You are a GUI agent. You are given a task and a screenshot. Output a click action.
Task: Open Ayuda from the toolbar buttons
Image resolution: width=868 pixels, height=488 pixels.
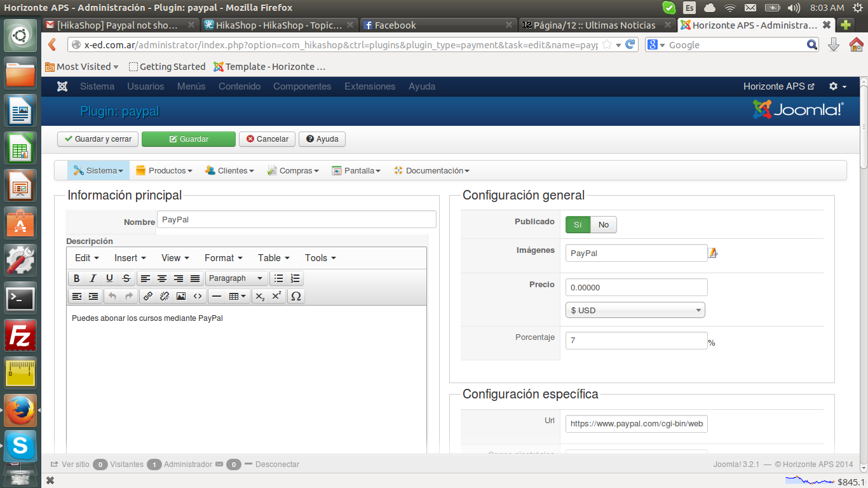pyautogui.click(x=322, y=139)
